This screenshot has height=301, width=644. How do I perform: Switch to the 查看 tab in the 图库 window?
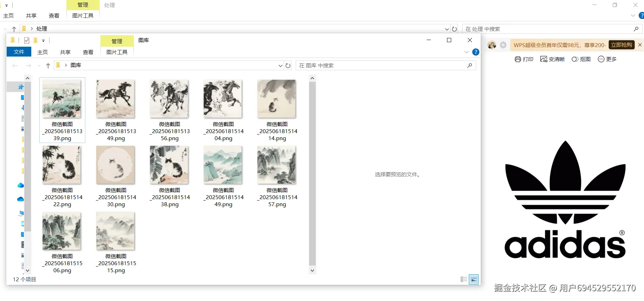(x=88, y=52)
